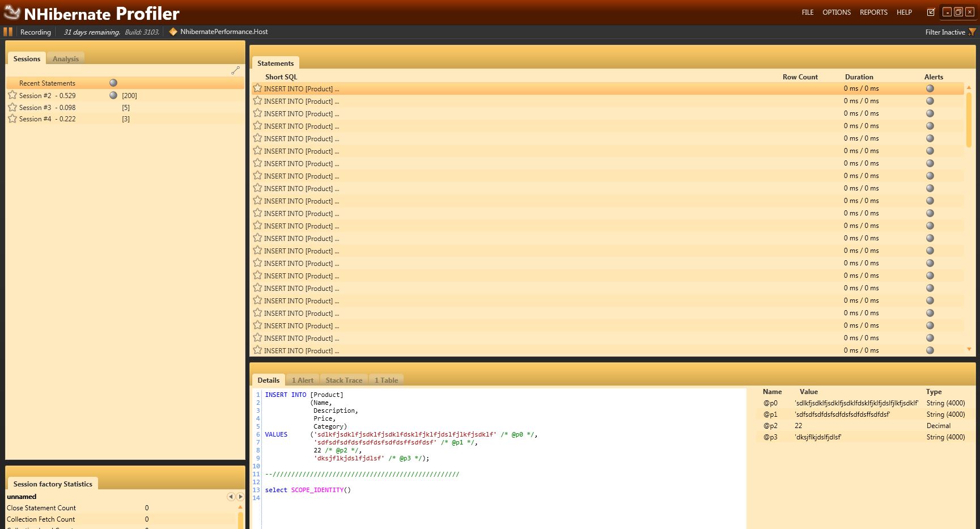Screen dimensions: 980x529
Task: Go to previous session factory statistics
Action: coord(231,497)
